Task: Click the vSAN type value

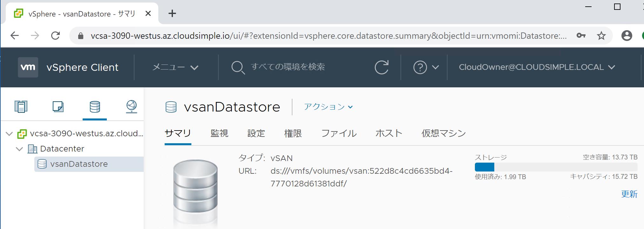Action: pyautogui.click(x=282, y=158)
